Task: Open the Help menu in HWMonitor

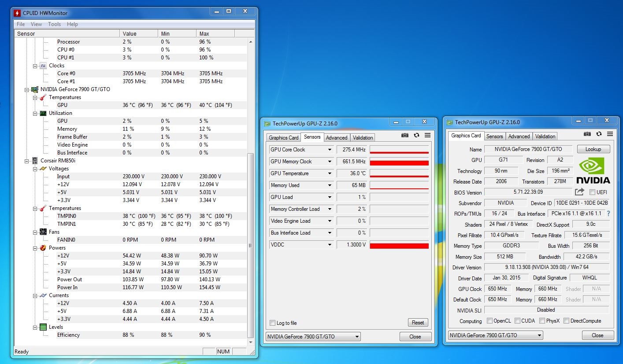Action: click(x=73, y=24)
